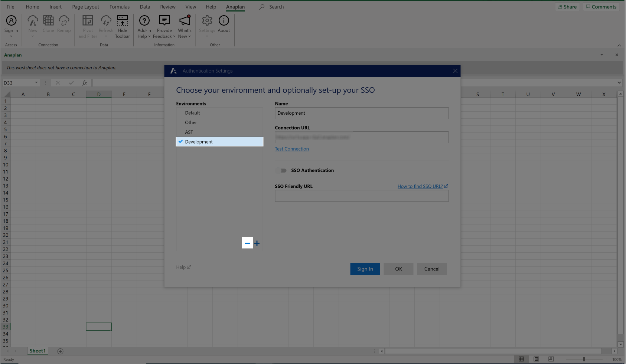This screenshot has height=364, width=626.
Task: Collapse the ribbon with chevron
Action: click(x=619, y=45)
